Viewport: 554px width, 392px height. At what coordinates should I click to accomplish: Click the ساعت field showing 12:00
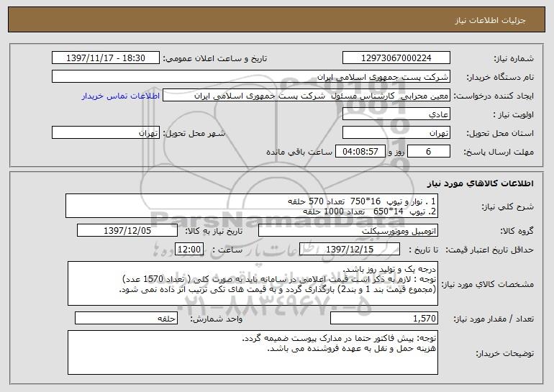tap(189, 250)
